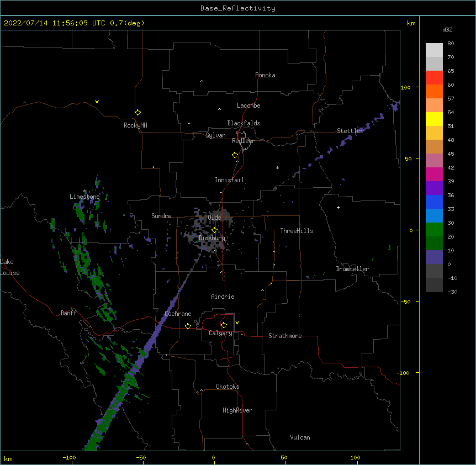
Task: Click the 80 value in dBZ legend
Action: [x=451, y=44]
